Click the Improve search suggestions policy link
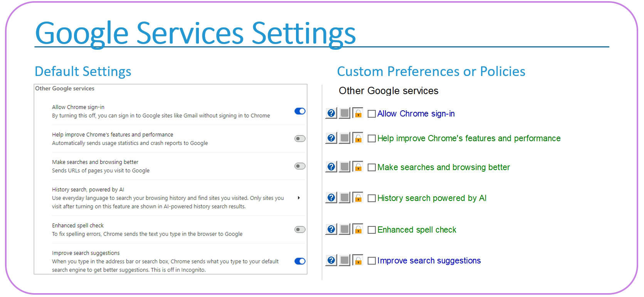644x297 pixels. [x=429, y=261]
